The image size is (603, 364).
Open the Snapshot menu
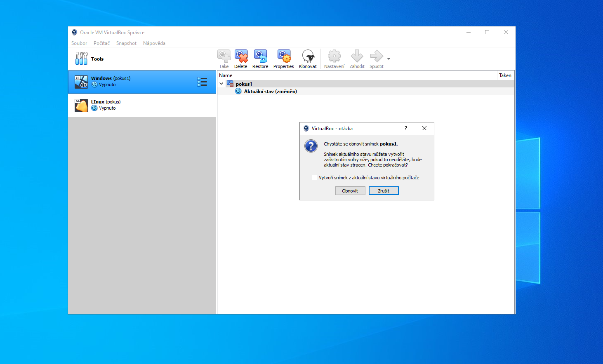coord(126,43)
